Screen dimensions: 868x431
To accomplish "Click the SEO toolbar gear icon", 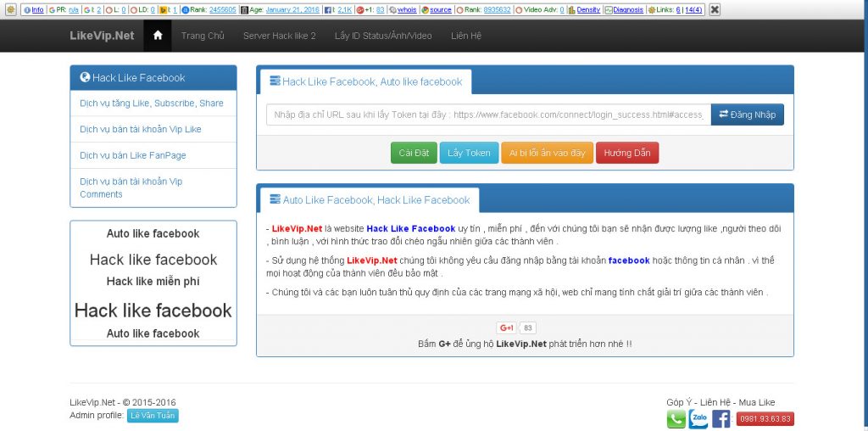I will 9,9.
